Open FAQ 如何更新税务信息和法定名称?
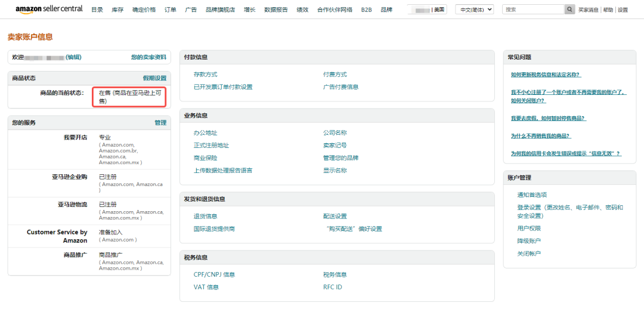The width and height of the screenshot is (644, 309). (546, 75)
